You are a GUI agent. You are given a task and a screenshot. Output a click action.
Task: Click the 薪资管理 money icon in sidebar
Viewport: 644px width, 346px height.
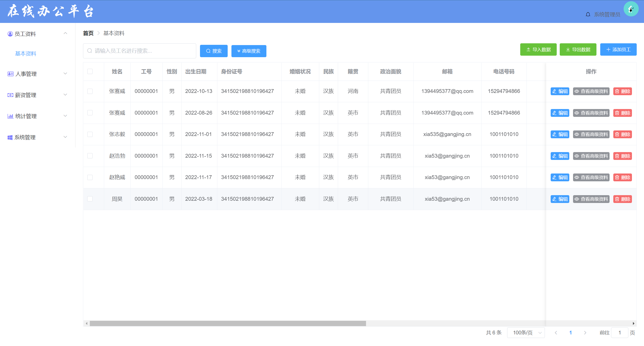(10, 95)
